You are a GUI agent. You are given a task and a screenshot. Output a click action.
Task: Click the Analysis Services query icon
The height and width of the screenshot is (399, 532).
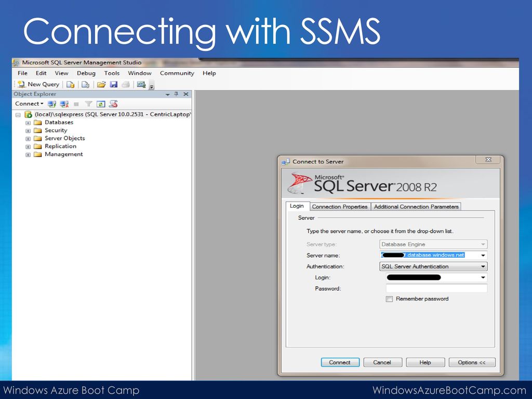click(x=86, y=85)
